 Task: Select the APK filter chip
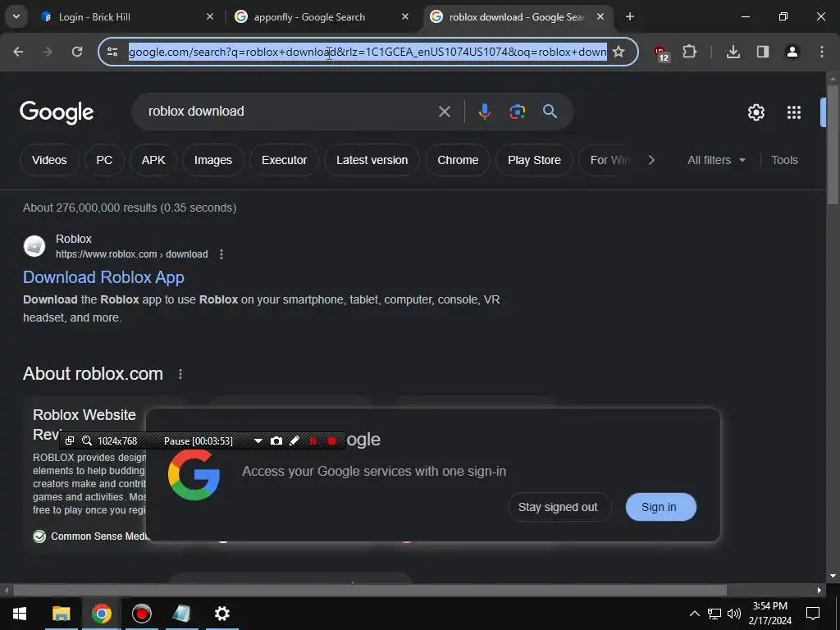coord(153,160)
